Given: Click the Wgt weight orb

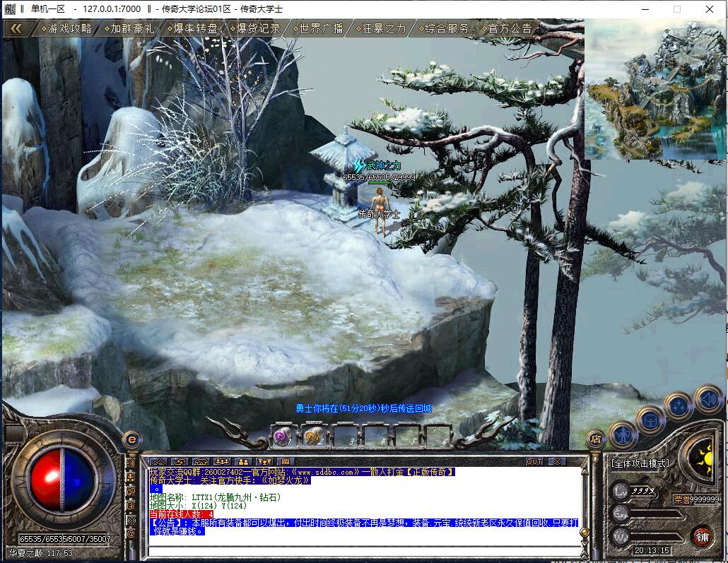Looking at the screenshot, I should 622,537.
